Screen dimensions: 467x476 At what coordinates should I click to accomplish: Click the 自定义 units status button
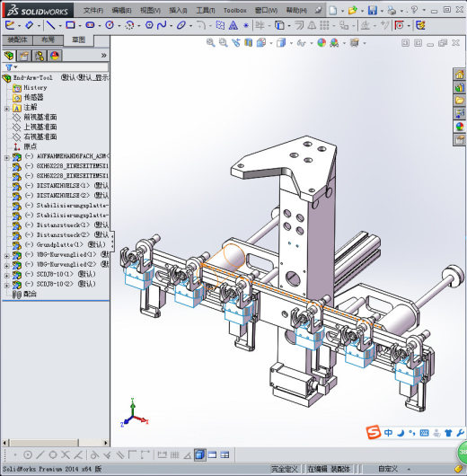click(x=388, y=469)
